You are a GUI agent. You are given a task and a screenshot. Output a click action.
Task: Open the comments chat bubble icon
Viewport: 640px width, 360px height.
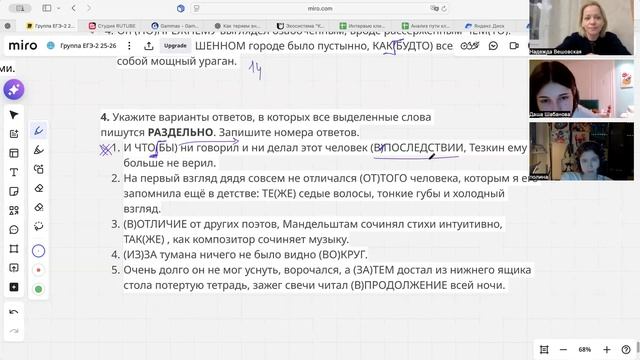493,46
